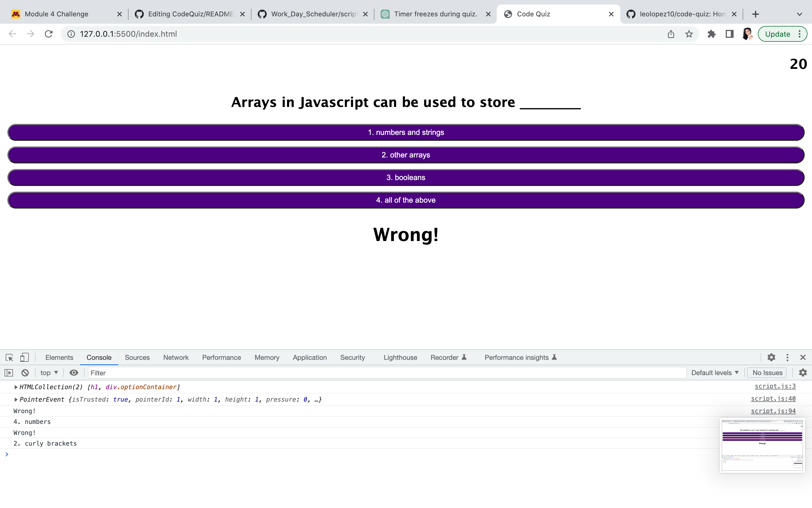Open new browser tab with plus icon

click(756, 14)
